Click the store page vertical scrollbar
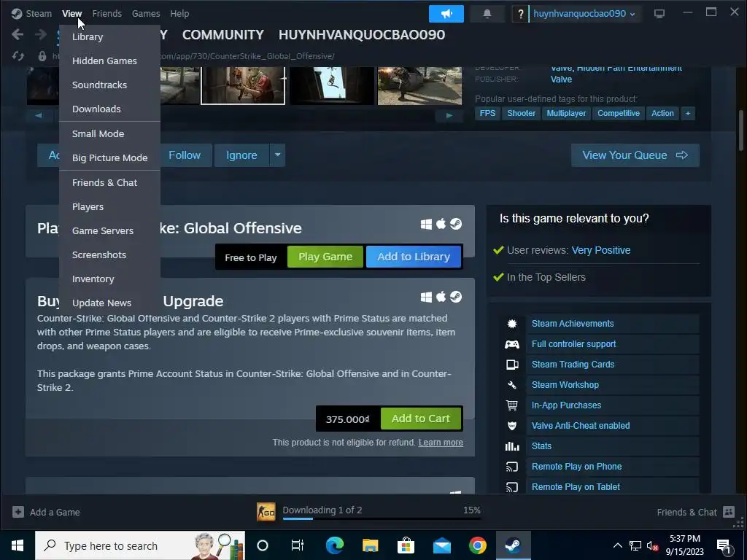Viewport: 747px width, 560px height. [x=741, y=131]
